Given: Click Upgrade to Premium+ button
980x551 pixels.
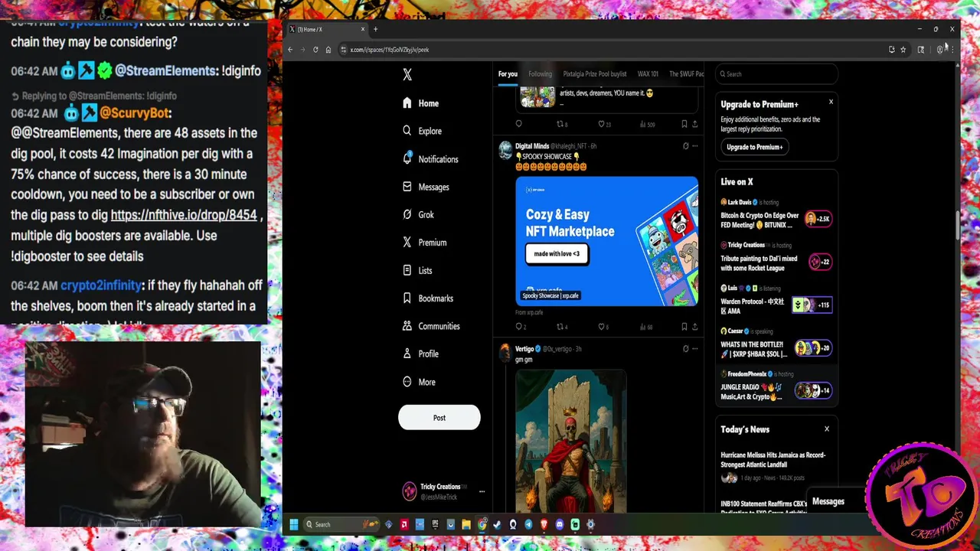Looking at the screenshot, I should [754, 147].
